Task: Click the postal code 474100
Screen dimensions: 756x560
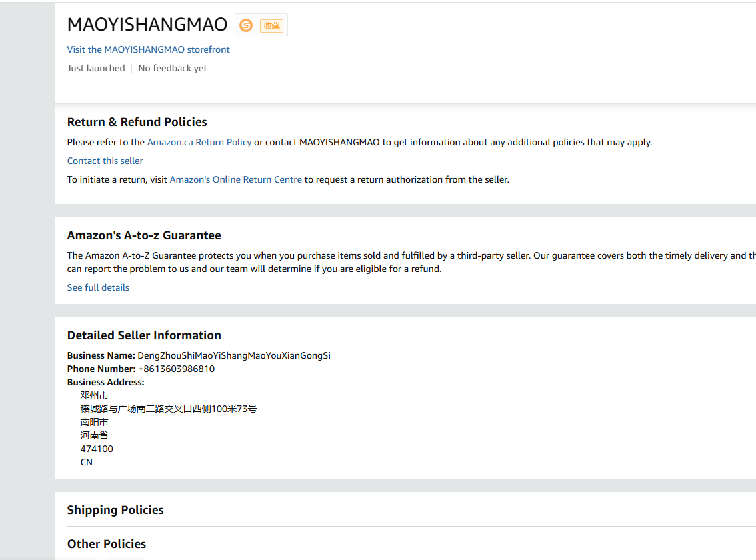Action: pyautogui.click(x=97, y=449)
